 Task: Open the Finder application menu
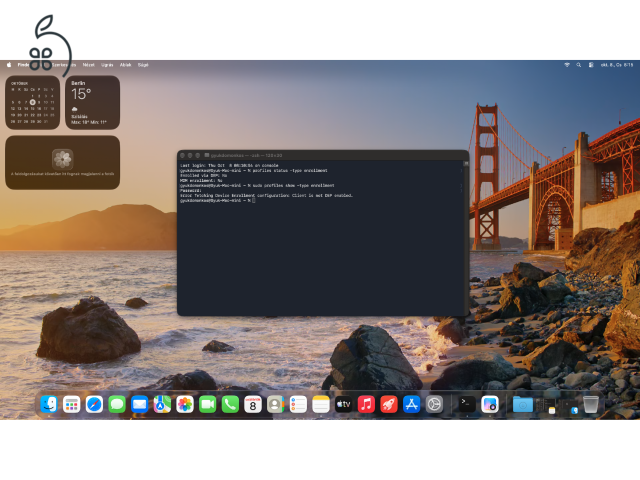coord(23,65)
